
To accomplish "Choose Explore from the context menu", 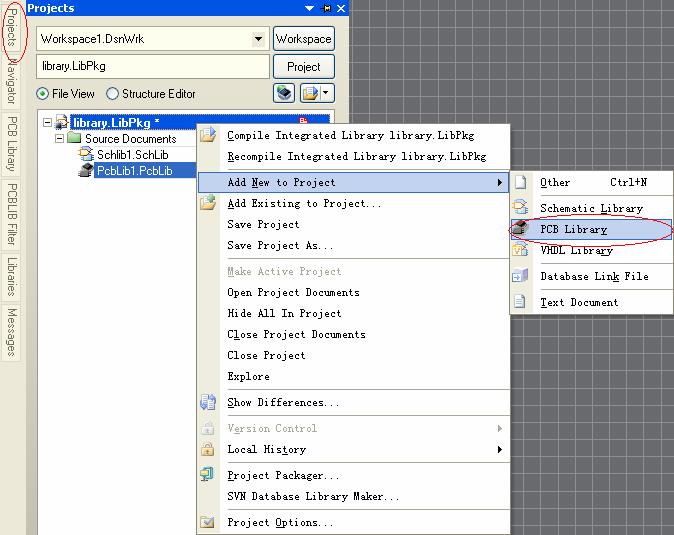I will click(x=353, y=376).
